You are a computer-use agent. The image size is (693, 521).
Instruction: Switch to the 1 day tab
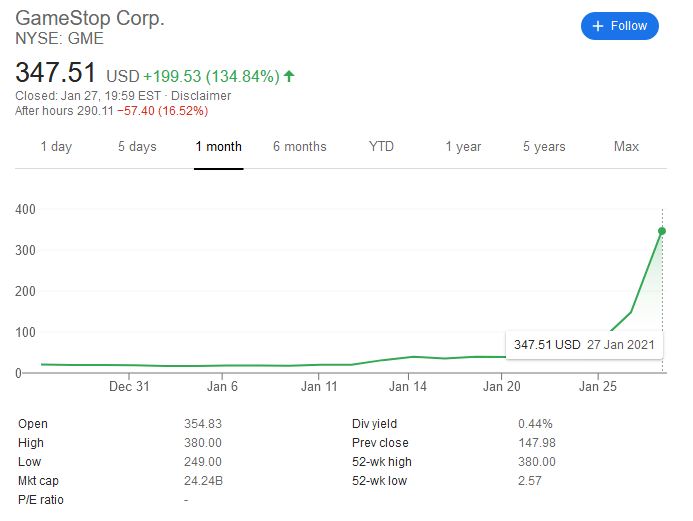(x=56, y=147)
